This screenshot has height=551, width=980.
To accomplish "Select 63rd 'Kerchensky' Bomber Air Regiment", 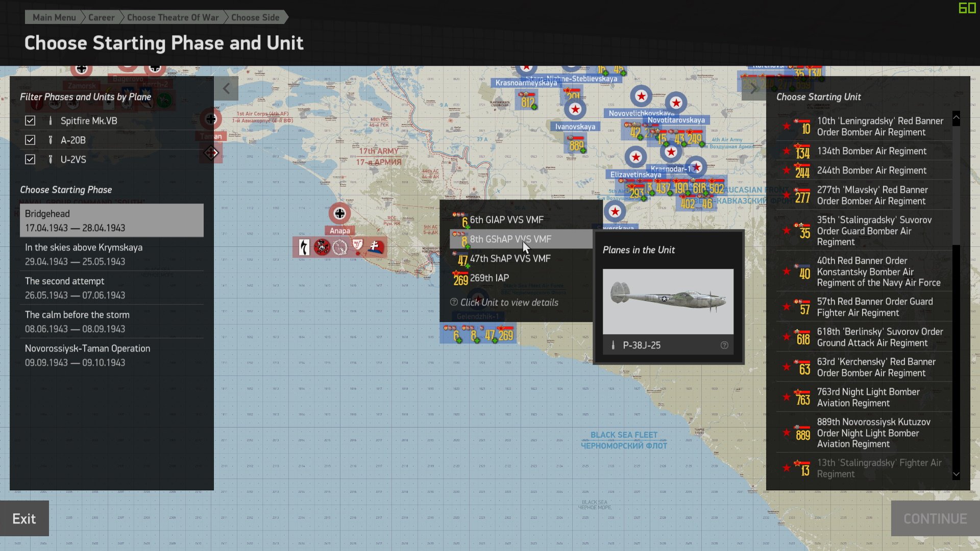I will (x=864, y=367).
